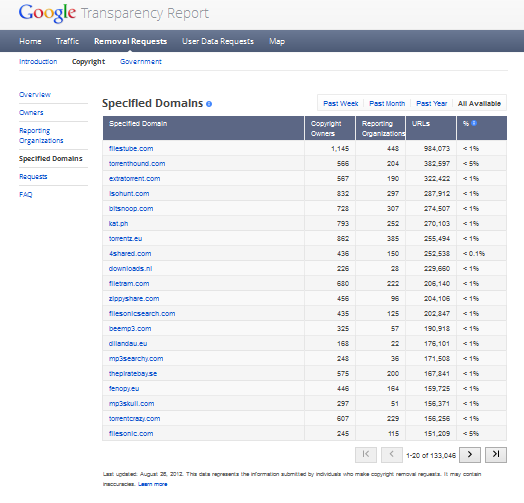524x503 pixels.
Task: Open FAQ in the sidebar
Action: (26, 195)
